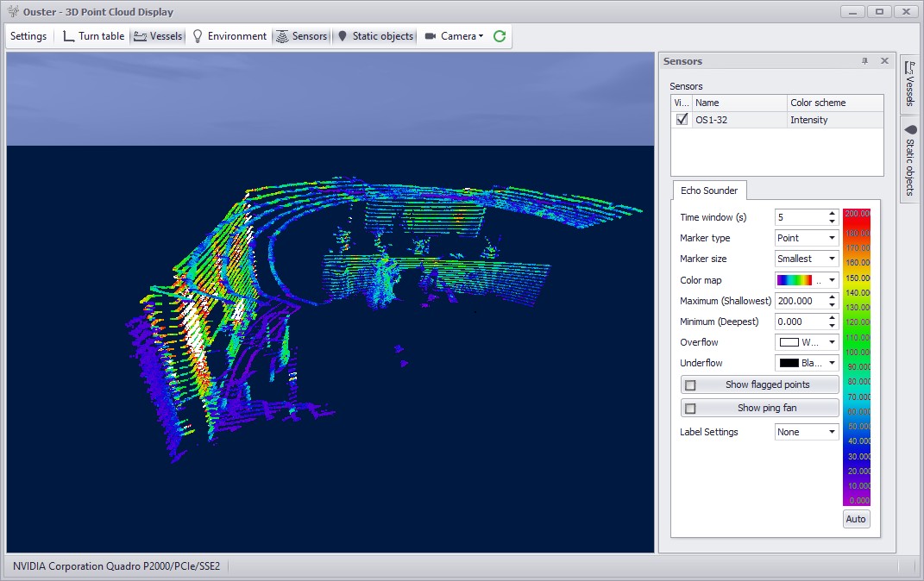Select the Echo Sounder tab
The height and width of the screenshot is (581, 924).
pos(709,191)
